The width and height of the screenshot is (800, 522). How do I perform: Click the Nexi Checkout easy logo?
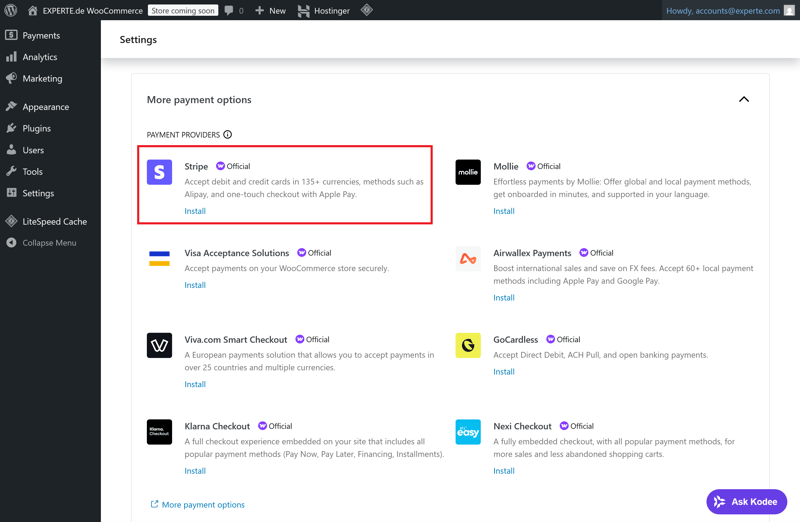[468, 432]
